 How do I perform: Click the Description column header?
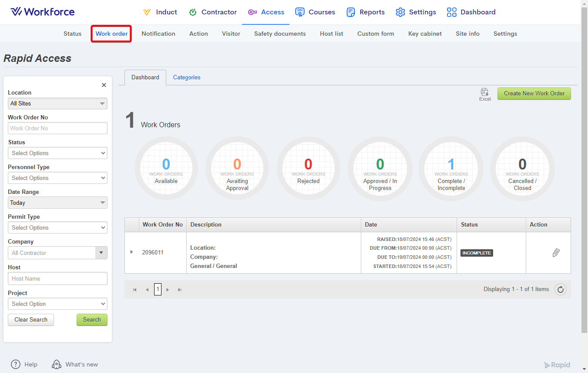[x=274, y=225]
